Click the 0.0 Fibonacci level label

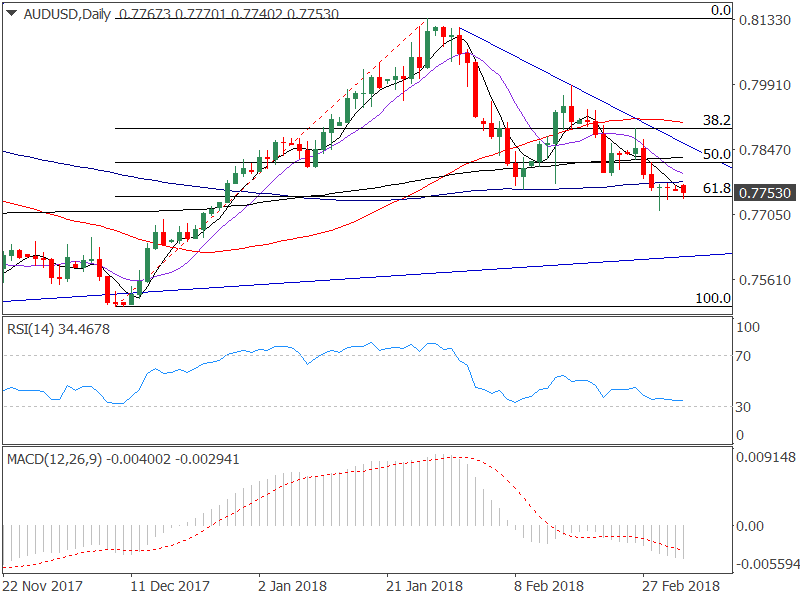[721, 10]
